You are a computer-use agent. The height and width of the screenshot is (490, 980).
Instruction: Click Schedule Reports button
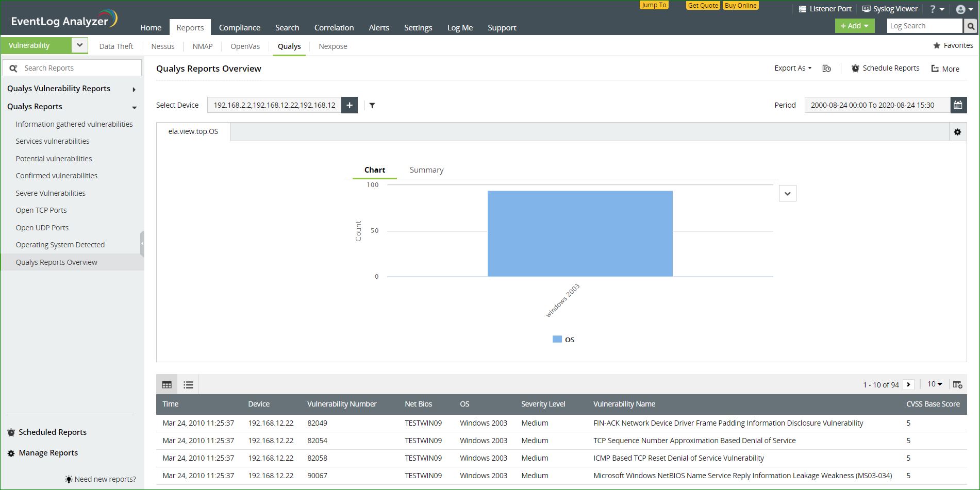tap(885, 68)
